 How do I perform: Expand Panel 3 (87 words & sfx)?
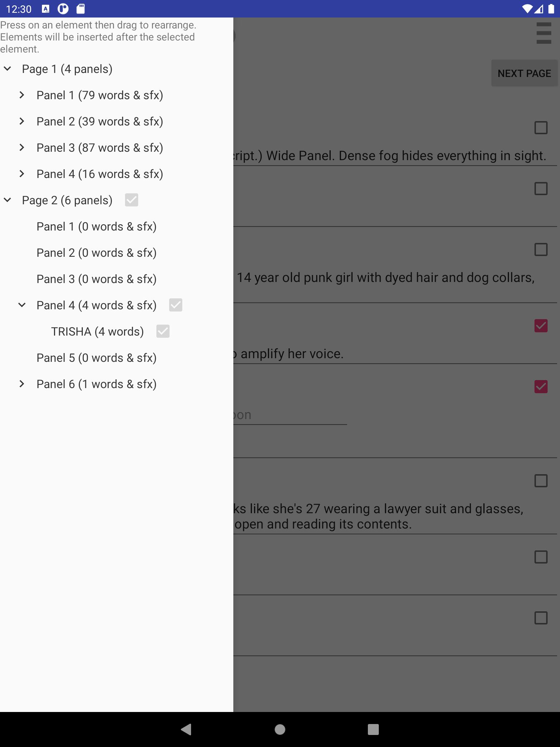click(x=22, y=148)
